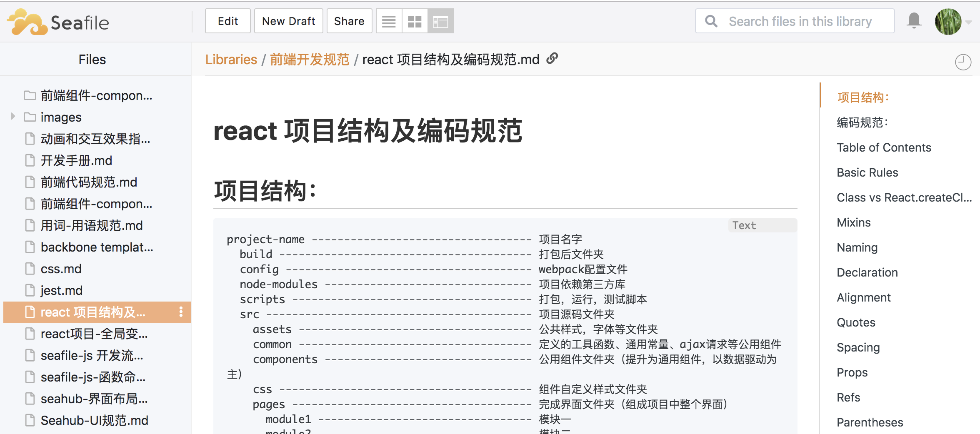980x434 pixels.
Task: Click the search magnifier icon
Action: pyautogui.click(x=711, y=21)
